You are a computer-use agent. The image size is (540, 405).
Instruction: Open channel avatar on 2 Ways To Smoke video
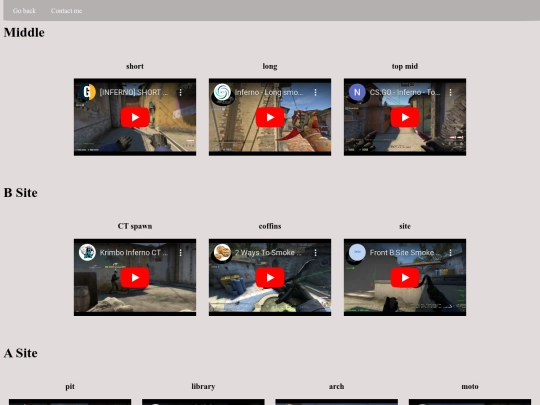pyautogui.click(x=222, y=252)
